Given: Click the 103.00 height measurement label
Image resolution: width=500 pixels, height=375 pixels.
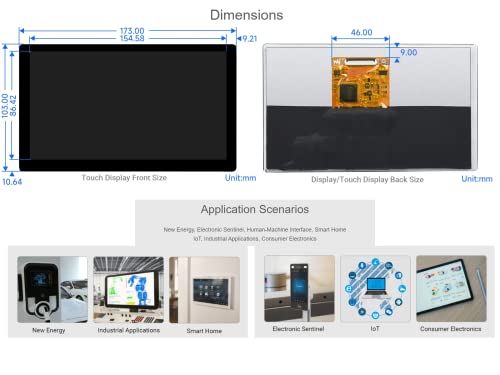Looking at the screenshot, I should point(5,106).
